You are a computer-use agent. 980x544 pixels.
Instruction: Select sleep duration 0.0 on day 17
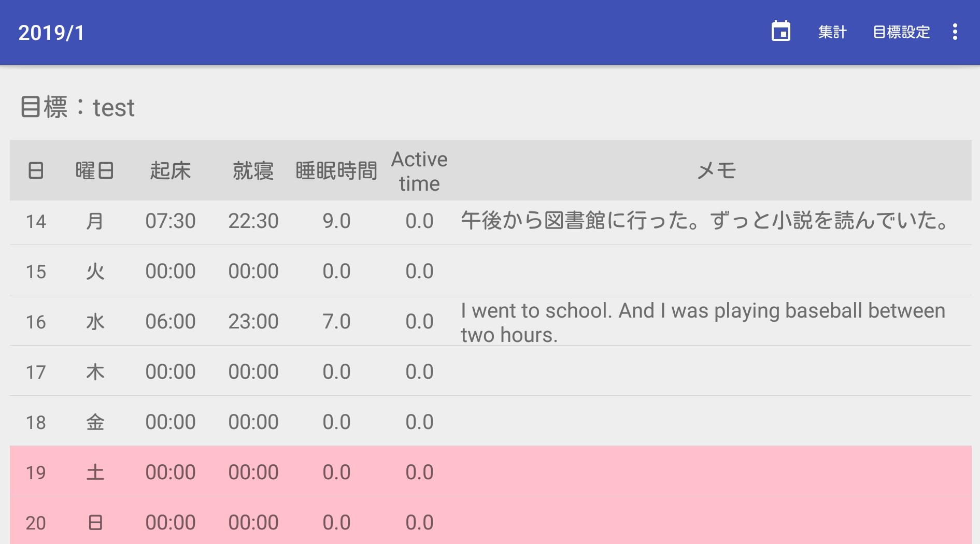pyautogui.click(x=337, y=372)
